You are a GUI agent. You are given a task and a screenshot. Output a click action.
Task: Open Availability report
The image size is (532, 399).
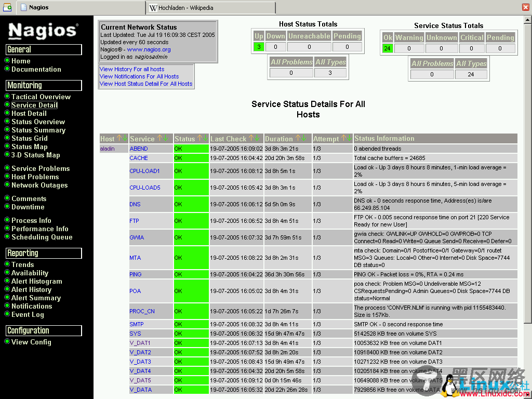point(30,273)
